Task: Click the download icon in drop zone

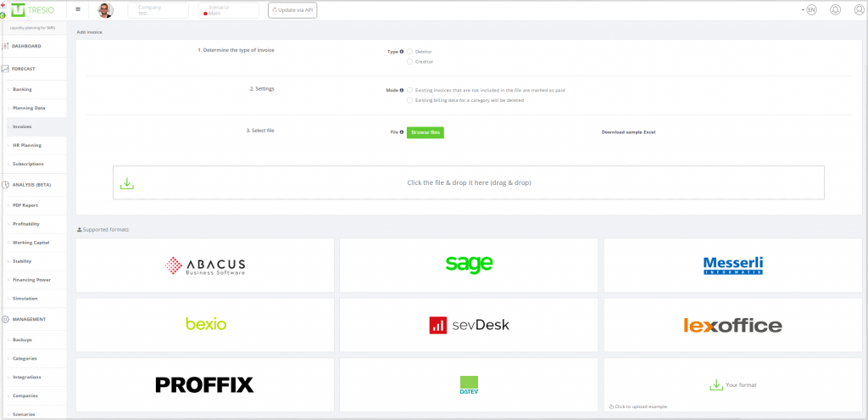Action: [127, 183]
